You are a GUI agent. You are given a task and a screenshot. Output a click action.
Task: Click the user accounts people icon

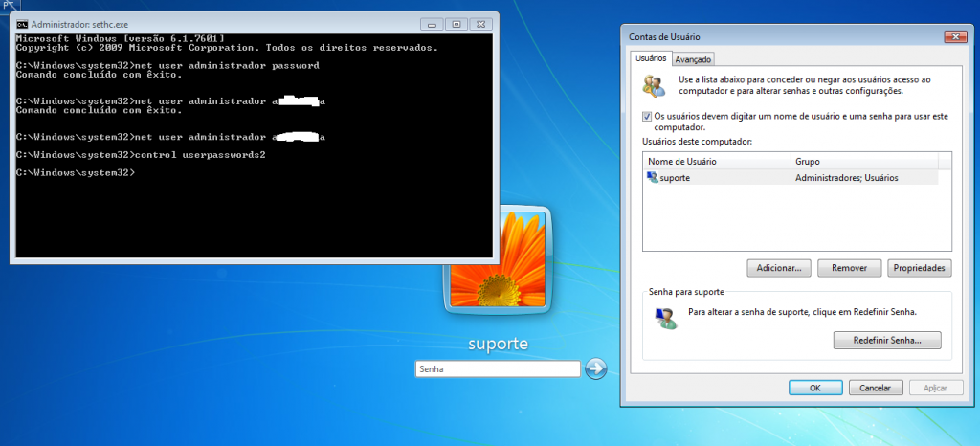pyautogui.click(x=654, y=86)
